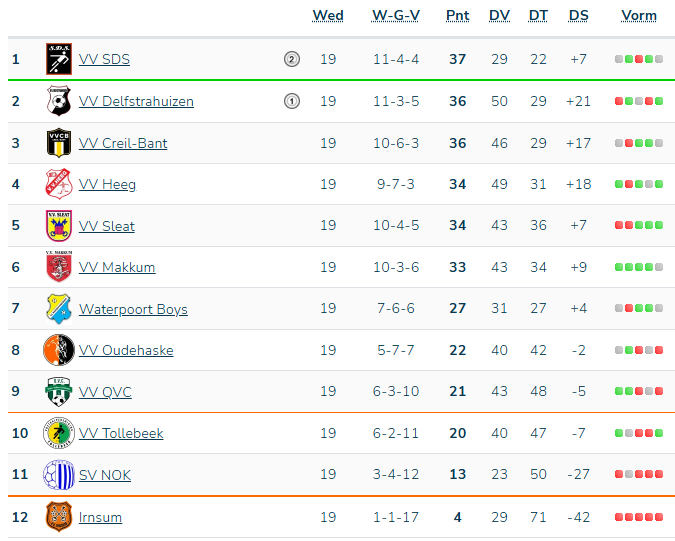Click the VV Creil-Bant club logo
Image resolution: width=675 pixels, height=541 pixels.
click(59, 143)
